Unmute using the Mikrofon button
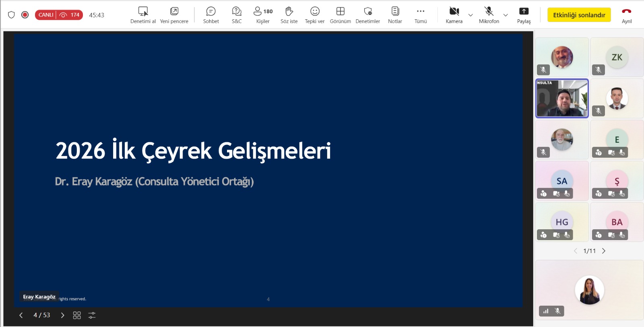This screenshot has height=327, width=644. pyautogui.click(x=489, y=15)
